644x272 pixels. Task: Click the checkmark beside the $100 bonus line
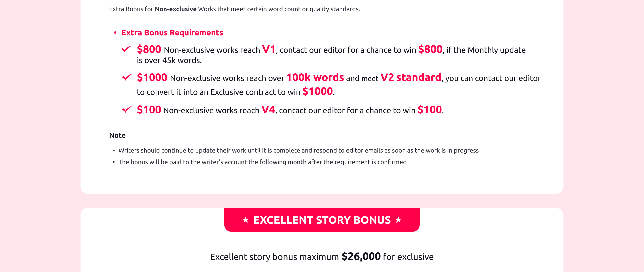click(127, 110)
